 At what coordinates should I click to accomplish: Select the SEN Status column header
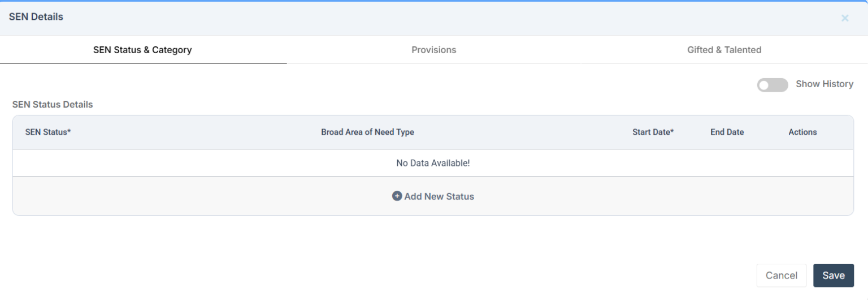(x=46, y=132)
